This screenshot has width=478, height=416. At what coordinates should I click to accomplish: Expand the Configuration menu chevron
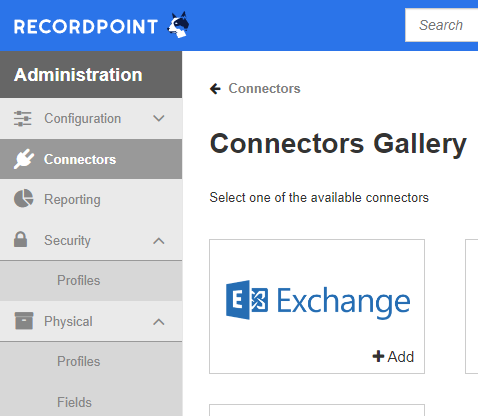click(159, 118)
